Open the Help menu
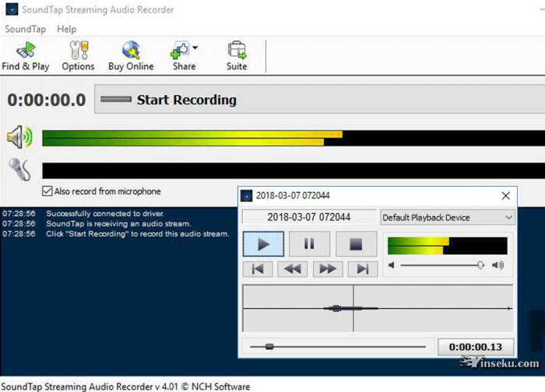This screenshot has width=545, height=392. click(67, 29)
